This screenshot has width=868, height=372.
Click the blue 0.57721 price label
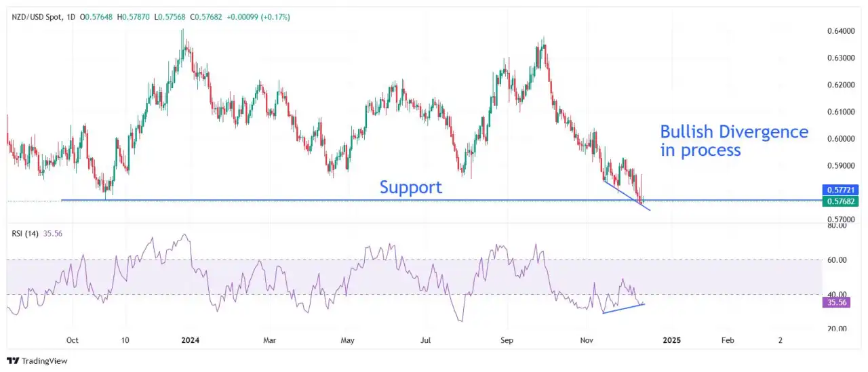click(841, 190)
